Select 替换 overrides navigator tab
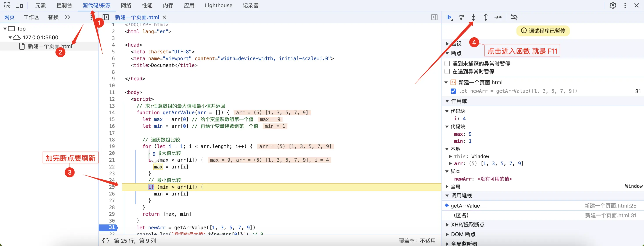644x246 pixels. [x=53, y=17]
